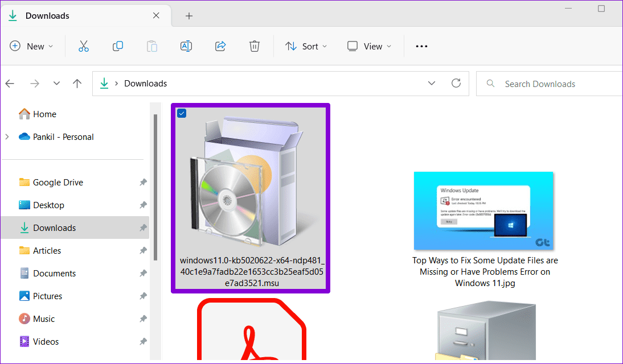Image resolution: width=623 pixels, height=364 pixels.
Task: Open the Sort options dropdown
Action: 306,46
